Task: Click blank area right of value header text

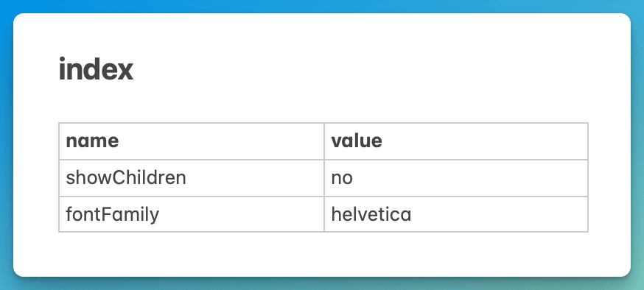Action: tap(485, 141)
